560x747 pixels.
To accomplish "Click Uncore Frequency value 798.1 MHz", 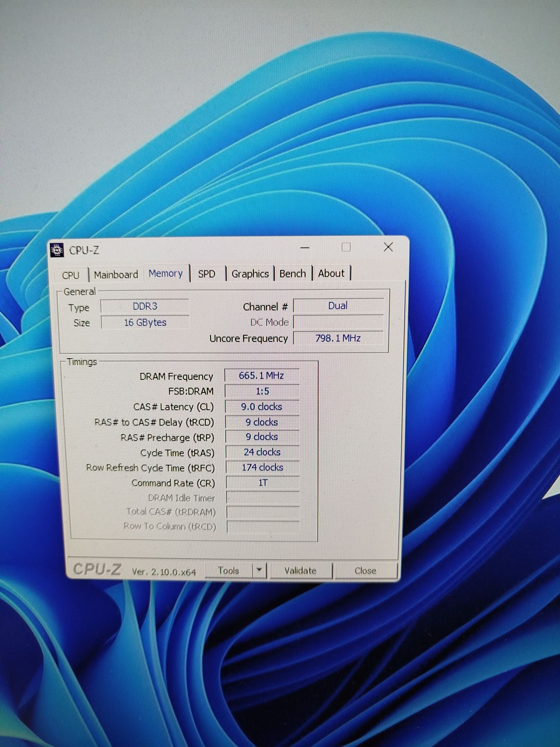I will pyautogui.click(x=338, y=338).
